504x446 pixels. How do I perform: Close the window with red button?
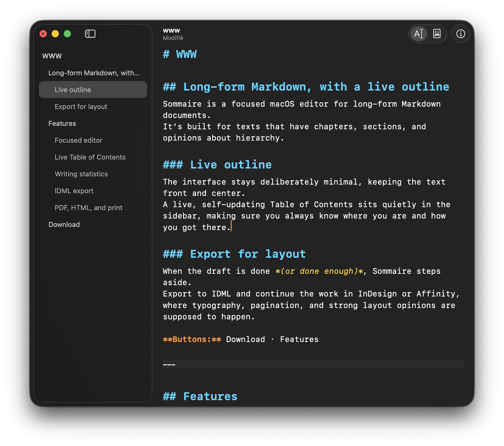coord(43,34)
